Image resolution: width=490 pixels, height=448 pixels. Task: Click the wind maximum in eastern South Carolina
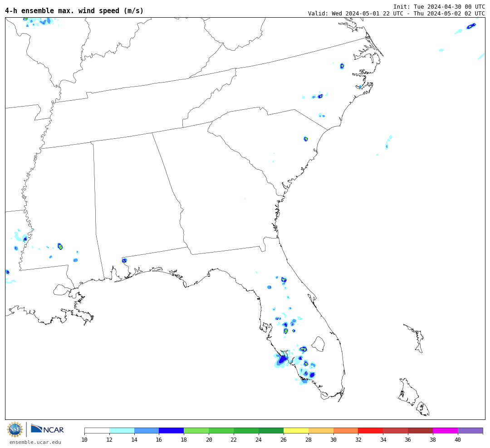[x=306, y=139]
